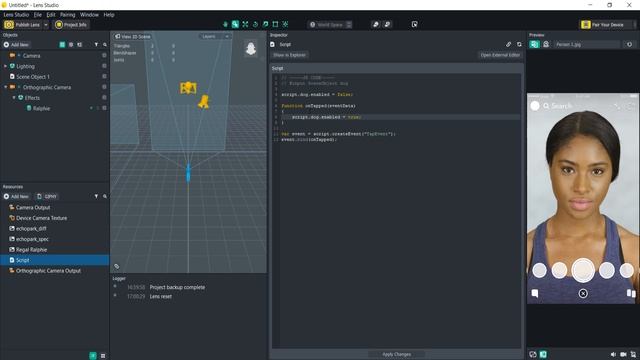Image resolution: width=640 pixels, height=360 pixels.
Task: Click the filter funnel in Objects panel
Action: (96, 44)
